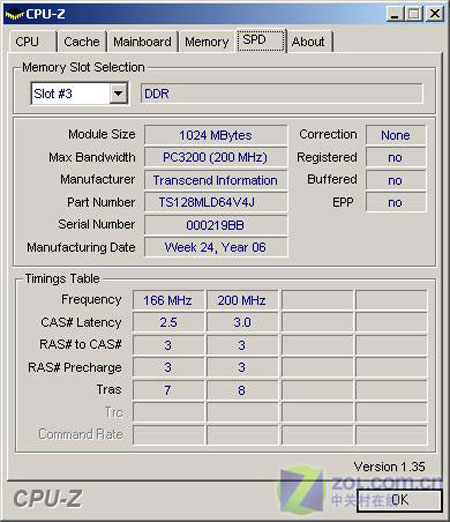Click the Tras value 7 cell
The image size is (450, 522).
168,390
